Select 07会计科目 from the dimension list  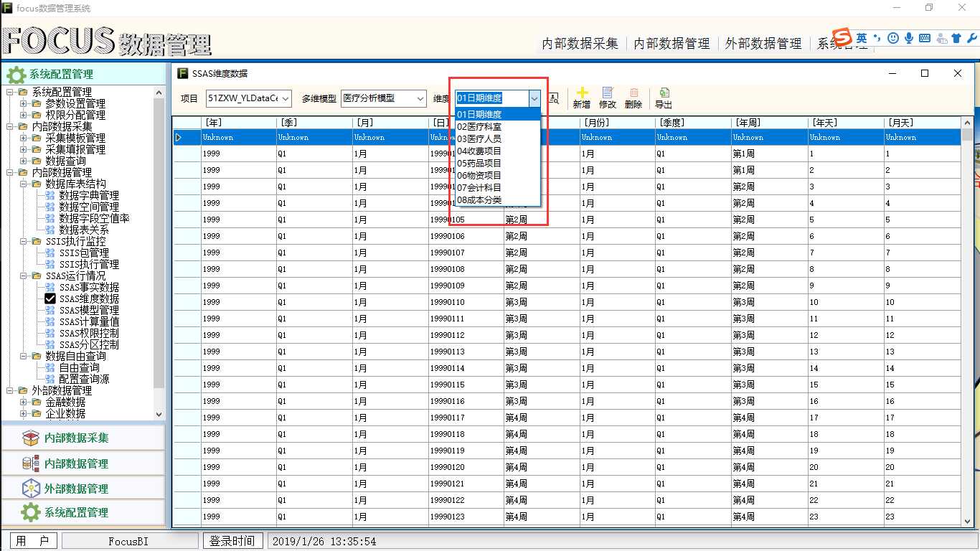pyautogui.click(x=498, y=187)
